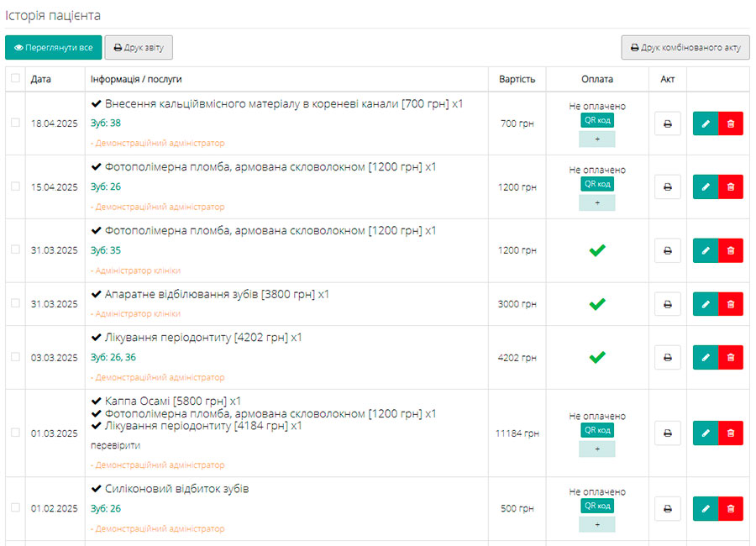Screen dimensions: 756x546
Task: Click Друк звіту to print report
Action: pyautogui.click(x=139, y=47)
